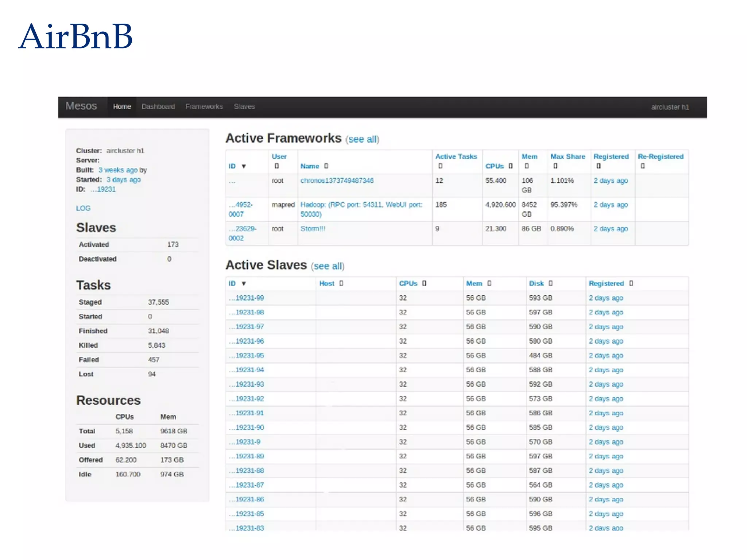Click sort icon next to slaves Registered
The width and height of the screenshot is (747, 560).
pos(631,283)
